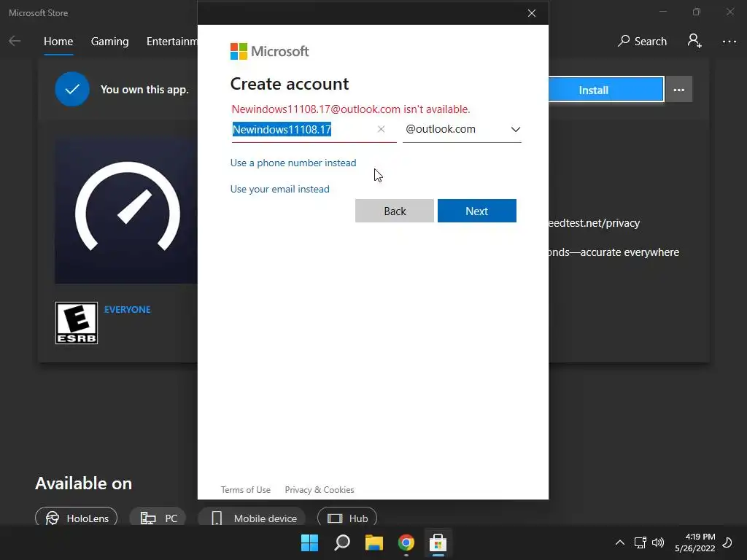Open the notification moon icon in tray

click(727, 542)
